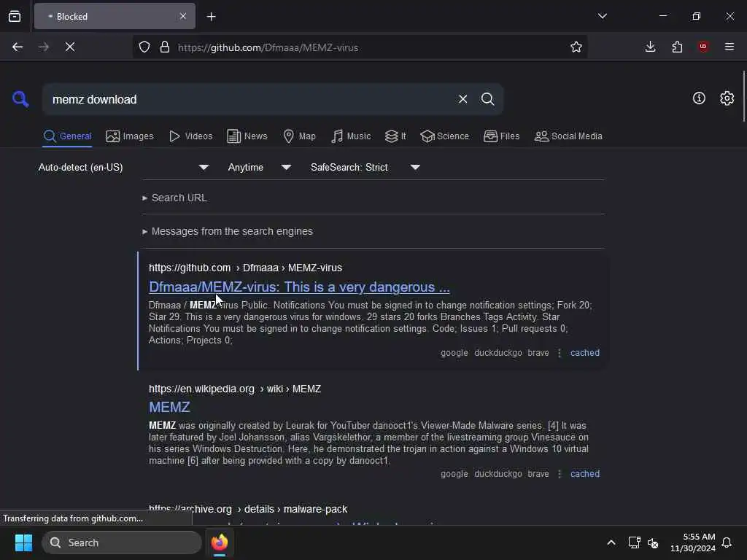Open the 5:55 AM clock calendar
Screen dimensions: 747x560
pyautogui.click(x=693, y=542)
